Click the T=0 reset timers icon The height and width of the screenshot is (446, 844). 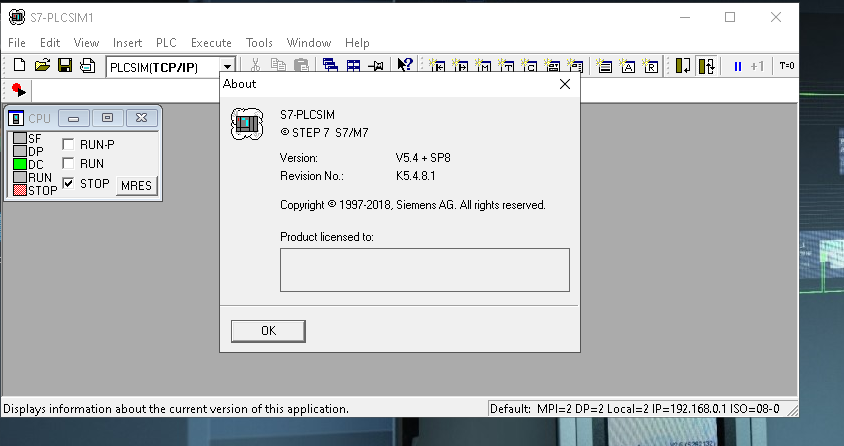tap(786, 66)
